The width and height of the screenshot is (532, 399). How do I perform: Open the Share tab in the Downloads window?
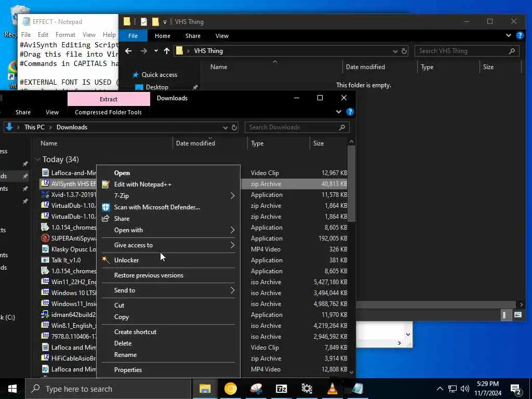coord(23,112)
